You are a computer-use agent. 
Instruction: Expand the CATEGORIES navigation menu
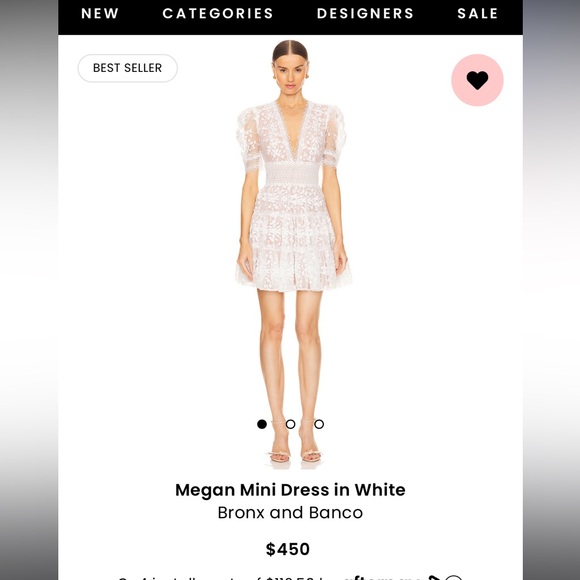(218, 14)
